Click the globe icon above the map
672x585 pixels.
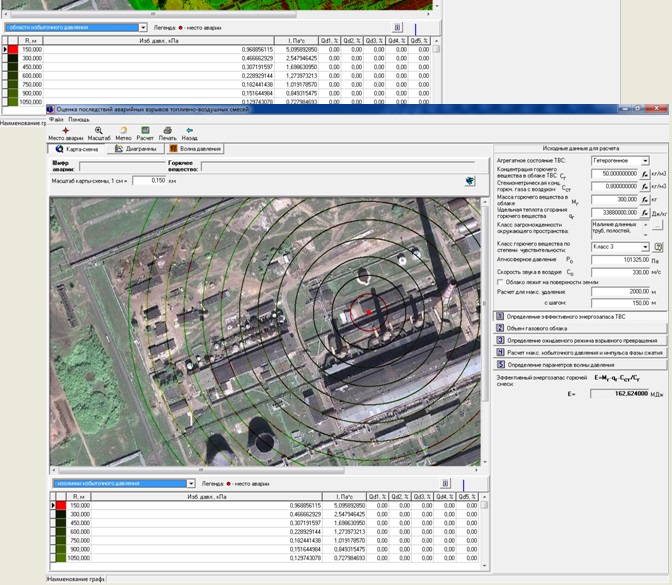coord(469,181)
